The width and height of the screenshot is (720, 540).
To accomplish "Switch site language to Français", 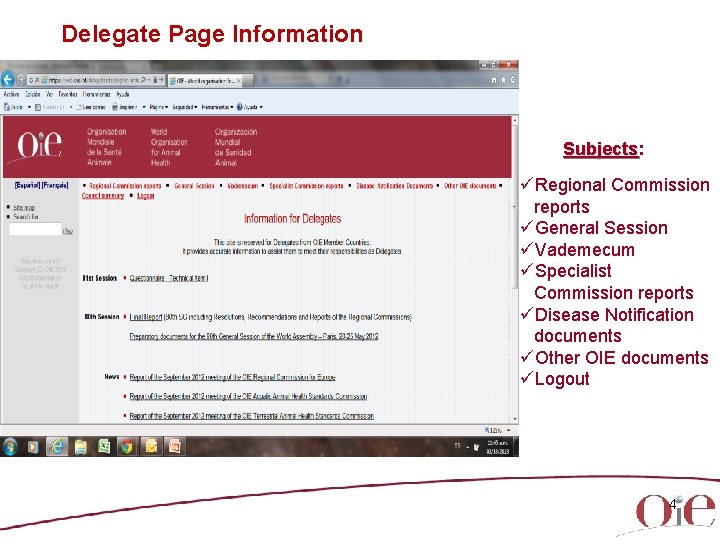I will tap(55, 186).
